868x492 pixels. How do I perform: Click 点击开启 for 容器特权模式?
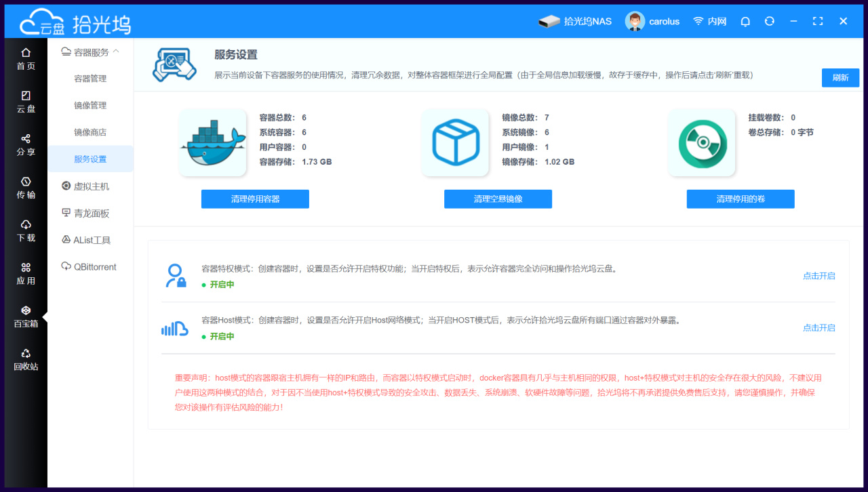pyautogui.click(x=819, y=276)
